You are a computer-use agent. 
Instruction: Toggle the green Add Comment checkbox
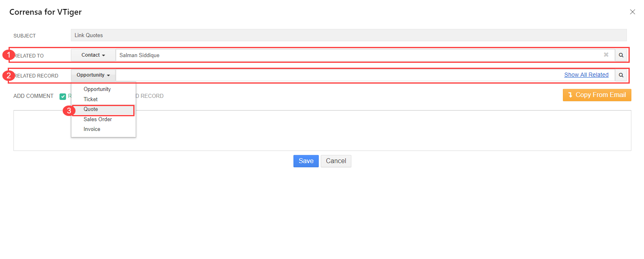[63, 96]
